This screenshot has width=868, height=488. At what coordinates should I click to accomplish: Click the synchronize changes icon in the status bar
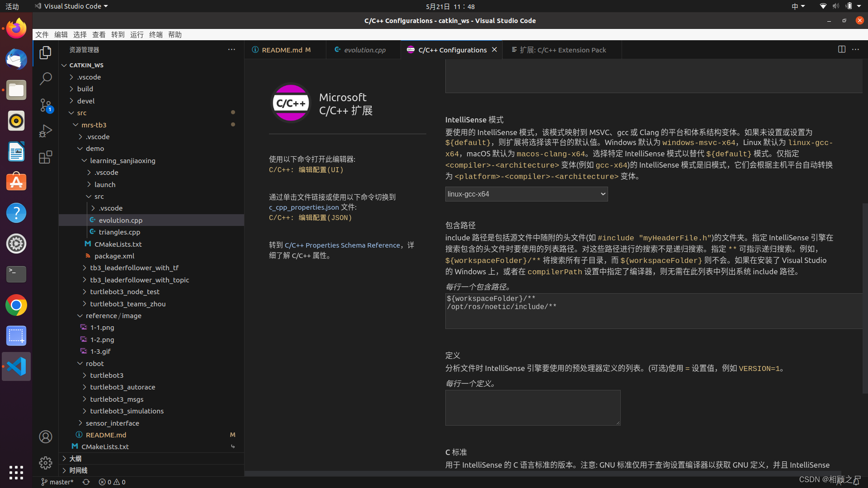(86, 482)
